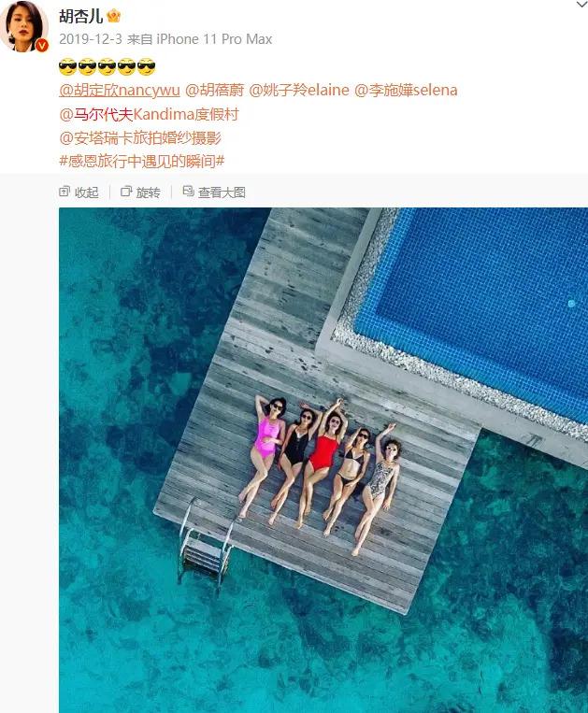588x713 pixels.
Task: Open 胡杏儿 profile avatar
Action: 23,26
